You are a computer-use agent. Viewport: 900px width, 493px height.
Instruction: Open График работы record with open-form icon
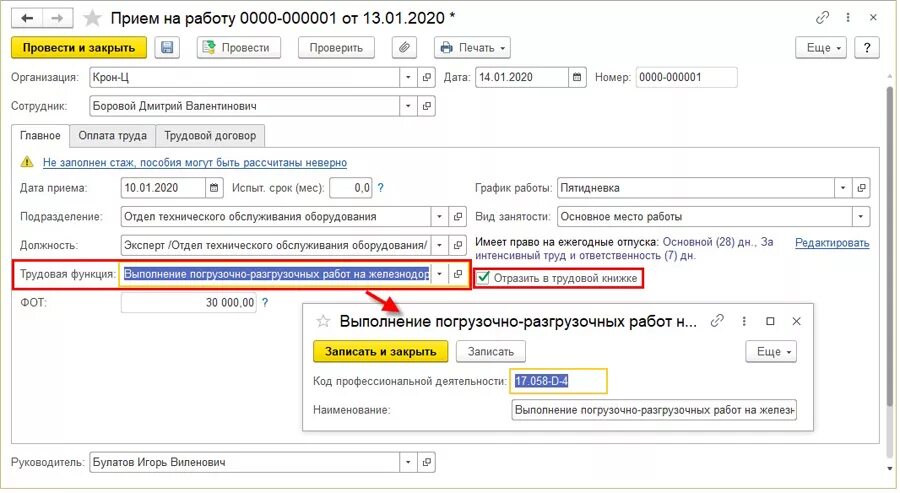[x=861, y=188]
